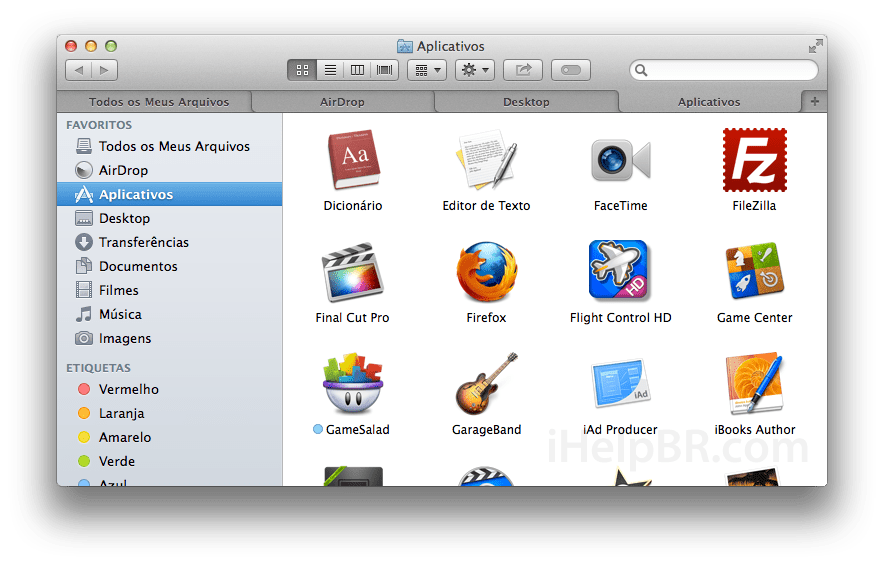
Task: Open the Dicionário app icon
Action: 353,160
